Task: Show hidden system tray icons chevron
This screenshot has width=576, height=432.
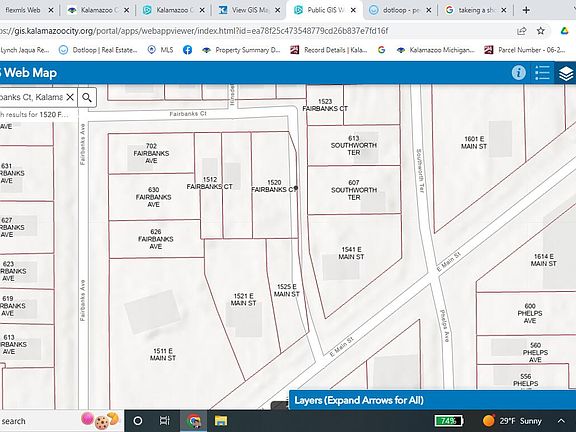Action: click(561, 421)
